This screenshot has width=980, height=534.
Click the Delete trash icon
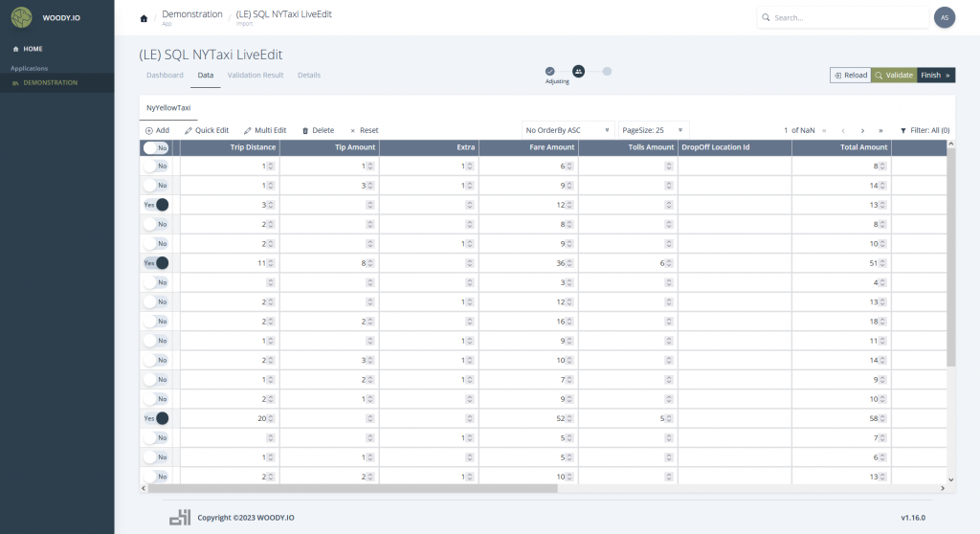[305, 130]
